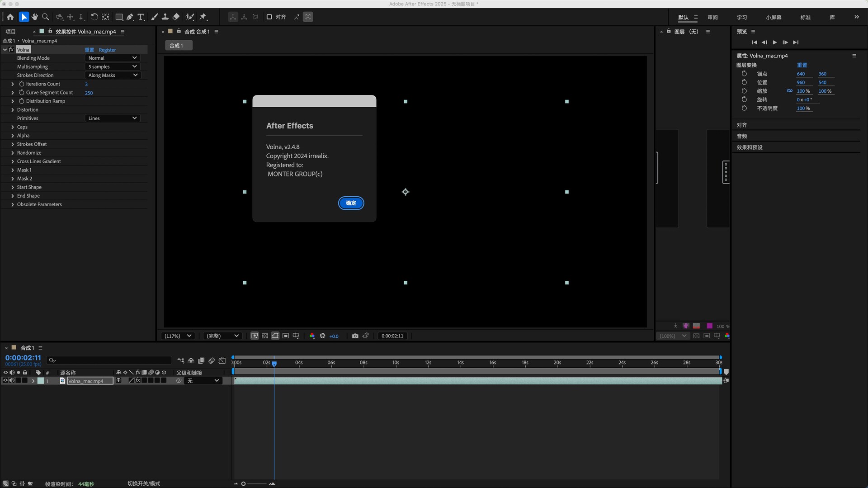868x488 pixels.
Task: Toggle the 对齐 snapping checkbox
Action: [269, 17]
